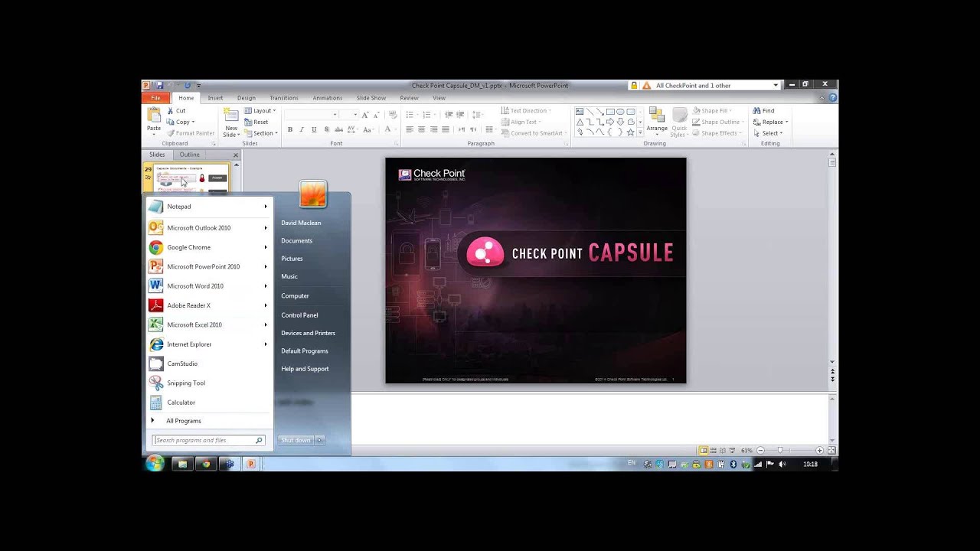Save the presentation via Quick Access toolbar
This screenshot has height=551, width=980.
pyautogui.click(x=160, y=85)
